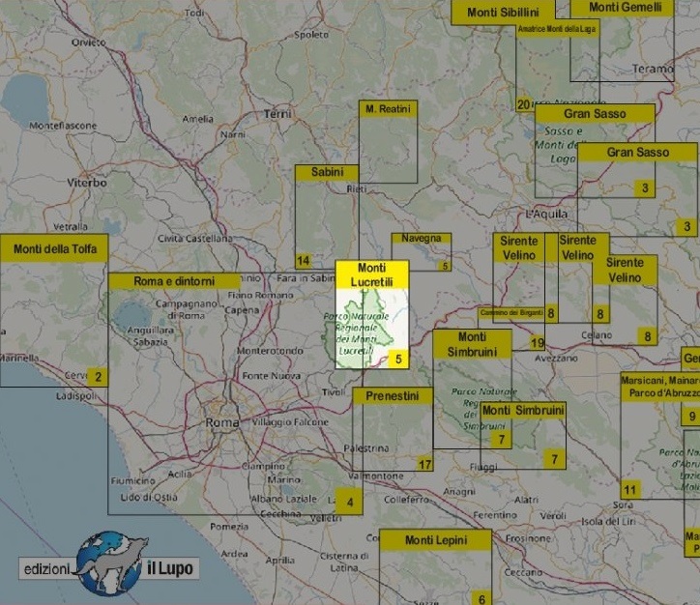Select the highlighted Monti Lucretili map label
This screenshot has height=605, width=700.
coord(372,274)
